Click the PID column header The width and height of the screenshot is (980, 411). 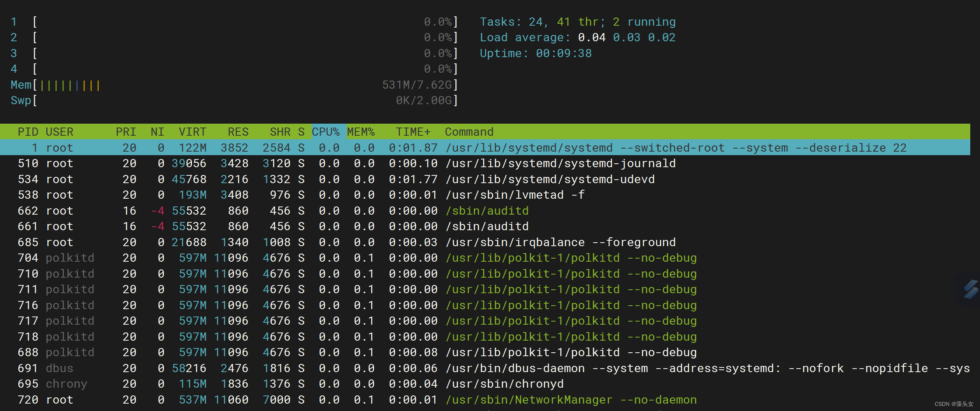coord(28,132)
